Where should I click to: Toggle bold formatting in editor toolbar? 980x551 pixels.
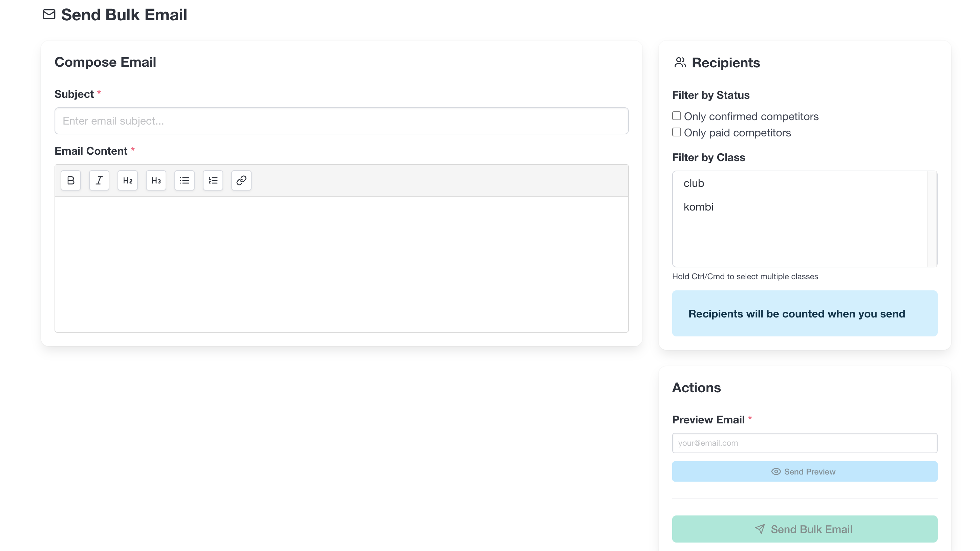[71, 180]
